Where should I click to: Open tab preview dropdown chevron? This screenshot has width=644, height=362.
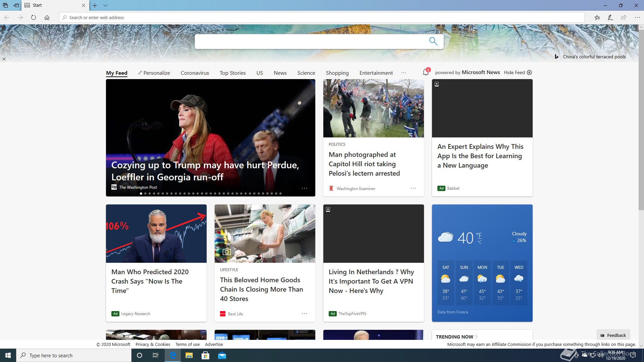(x=105, y=5)
